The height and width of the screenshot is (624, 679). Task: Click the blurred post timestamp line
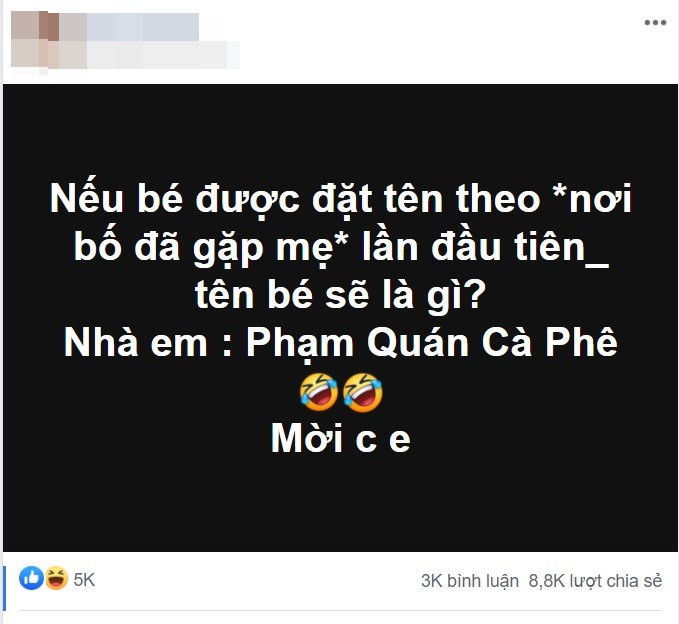[149, 55]
